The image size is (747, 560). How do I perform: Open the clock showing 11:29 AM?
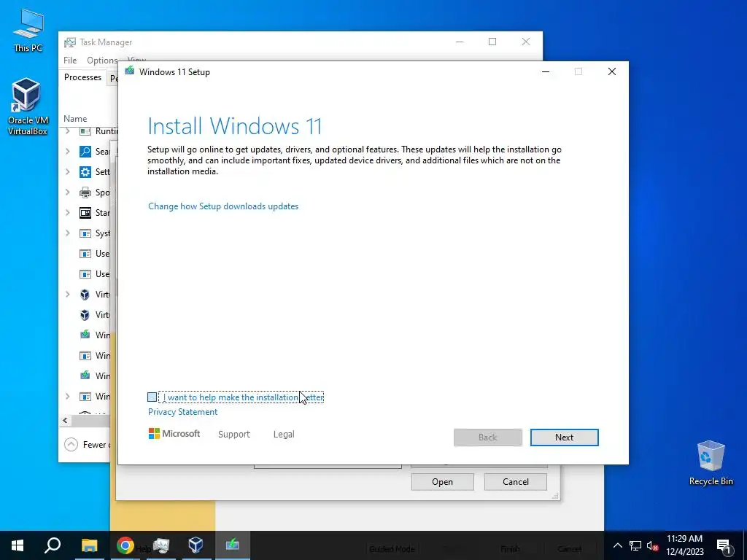(x=684, y=545)
